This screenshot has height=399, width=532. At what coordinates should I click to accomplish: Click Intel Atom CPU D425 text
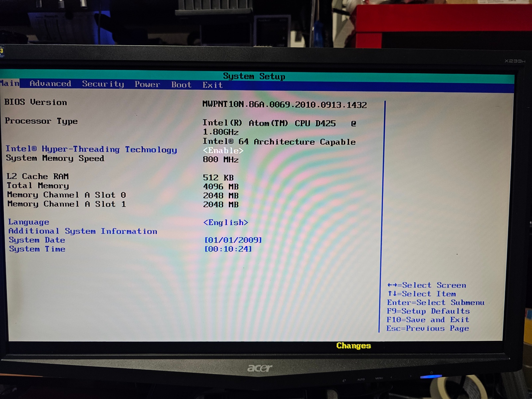pyautogui.click(x=279, y=123)
